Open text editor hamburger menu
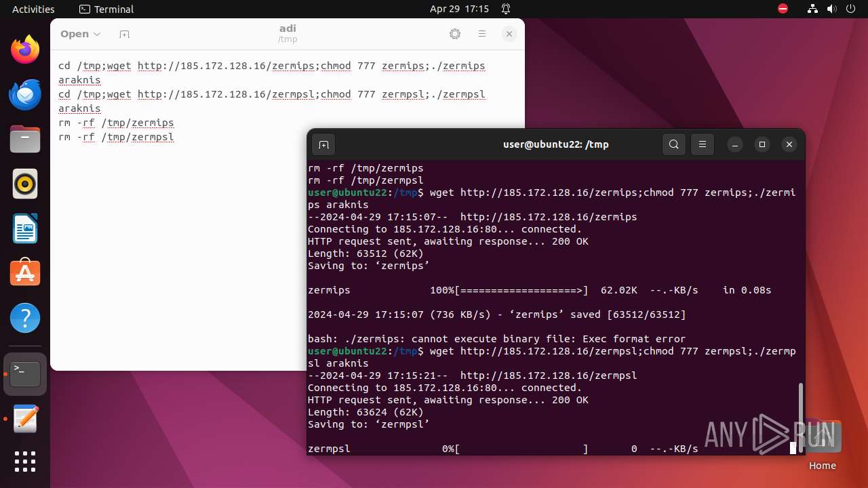Image resolution: width=868 pixels, height=488 pixels. pos(482,34)
